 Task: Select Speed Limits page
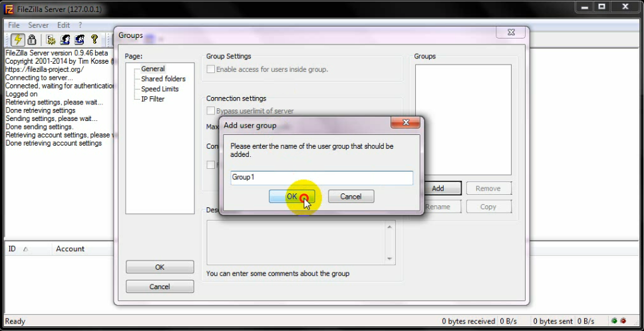point(160,89)
